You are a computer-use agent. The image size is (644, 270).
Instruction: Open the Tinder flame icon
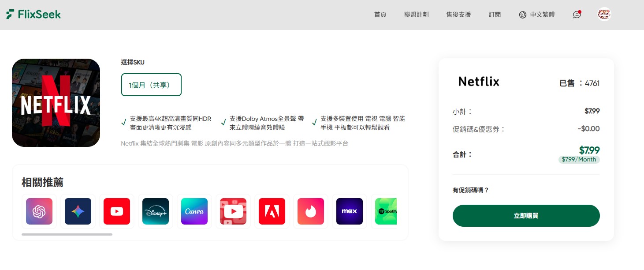tap(311, 211)
